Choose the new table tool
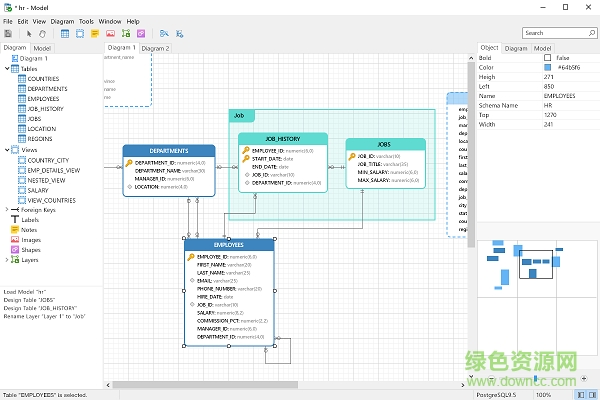Viewport: 600px width, 400px height. [x=65, y=33]
